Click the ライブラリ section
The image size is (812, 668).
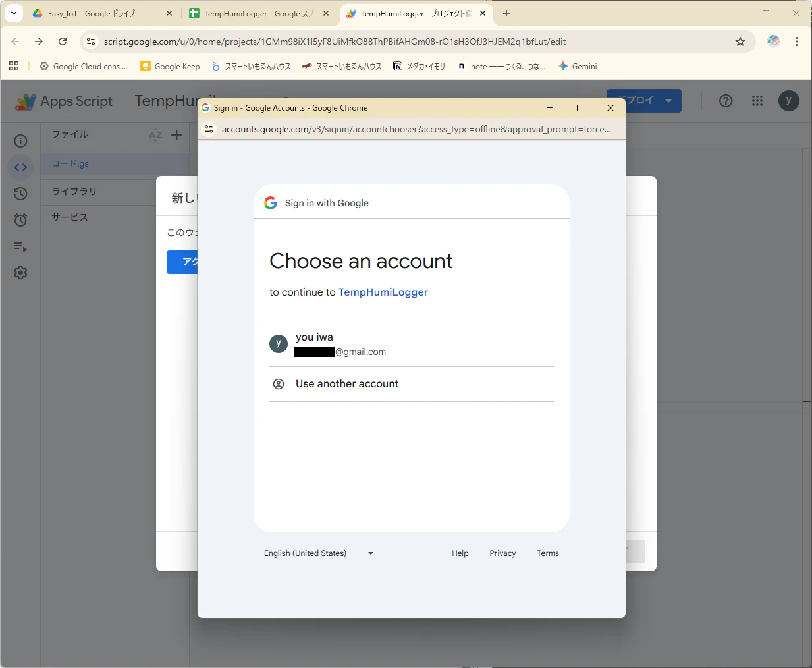coord(74,192)
